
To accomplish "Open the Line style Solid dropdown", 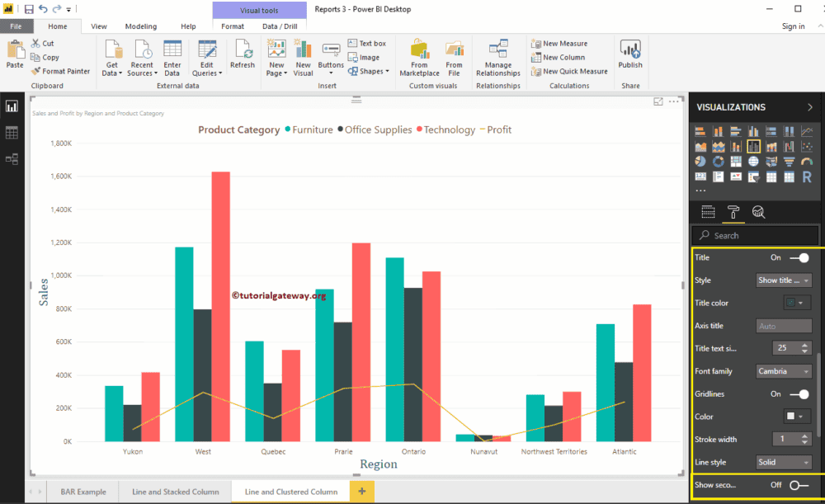I will pyautogui.click(x=784, y=463).
